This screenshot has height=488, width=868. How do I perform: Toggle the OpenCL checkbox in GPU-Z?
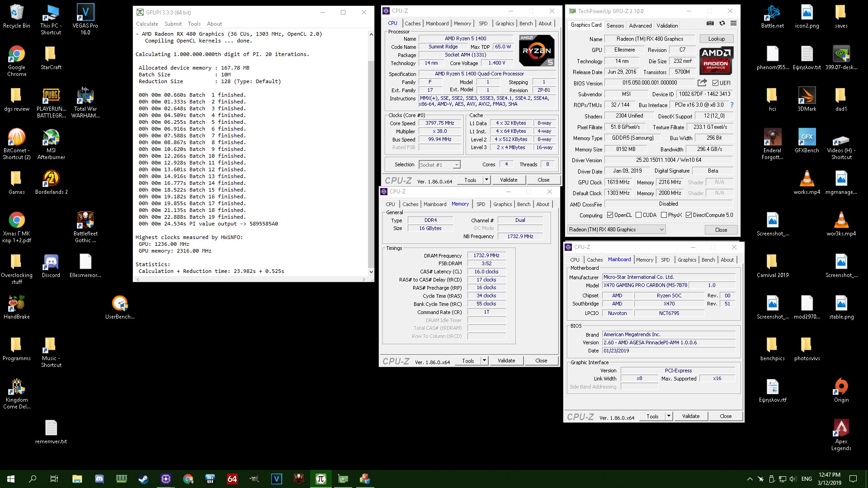610,215
